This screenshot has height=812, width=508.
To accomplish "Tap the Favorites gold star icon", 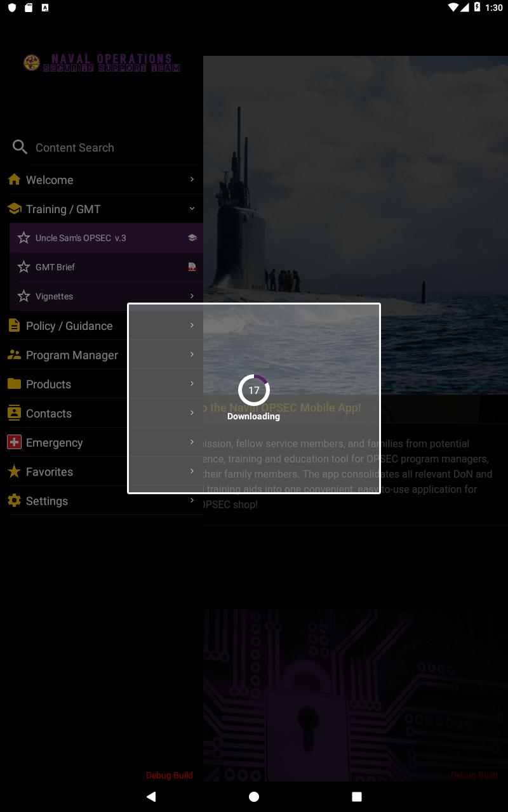I will [x=14, y=471].
